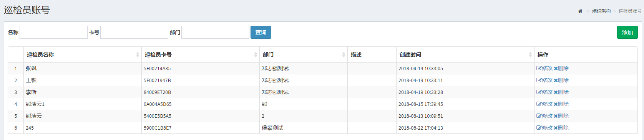Open 组织架构 breadcrumb link
Viewport: 644px width, 140px height.
(x=601, y=11)
